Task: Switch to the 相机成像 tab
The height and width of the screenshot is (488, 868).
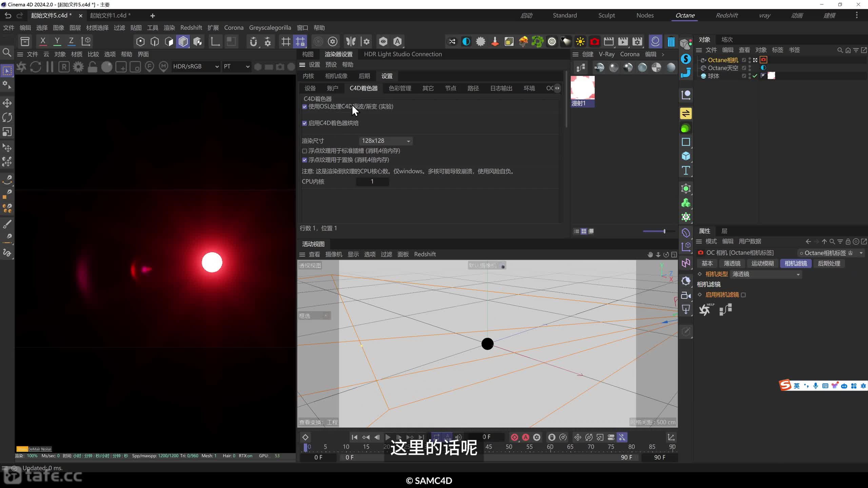Action: coord(336,76)
